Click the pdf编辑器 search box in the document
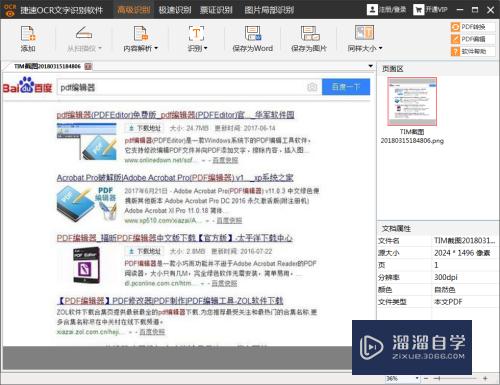500x385 pixels. (x=189, y=88)
